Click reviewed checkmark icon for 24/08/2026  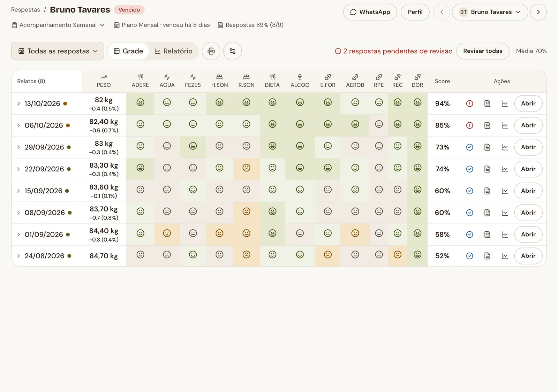(x=469, y=256)
